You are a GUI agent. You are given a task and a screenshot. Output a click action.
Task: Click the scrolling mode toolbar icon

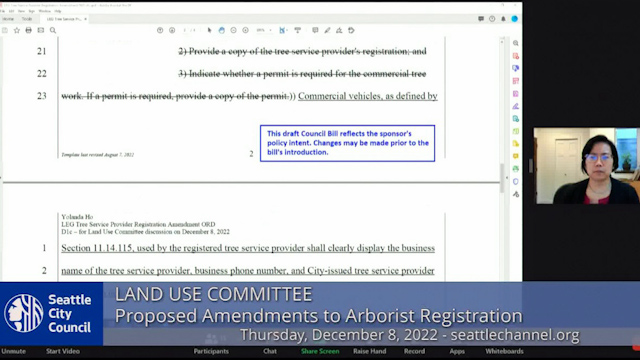point(298,30)
